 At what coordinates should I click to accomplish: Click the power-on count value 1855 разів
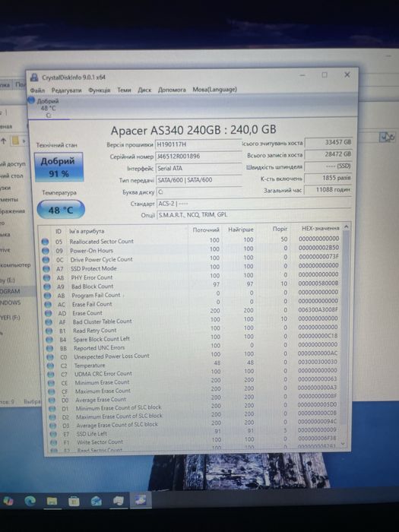point(328,178)
